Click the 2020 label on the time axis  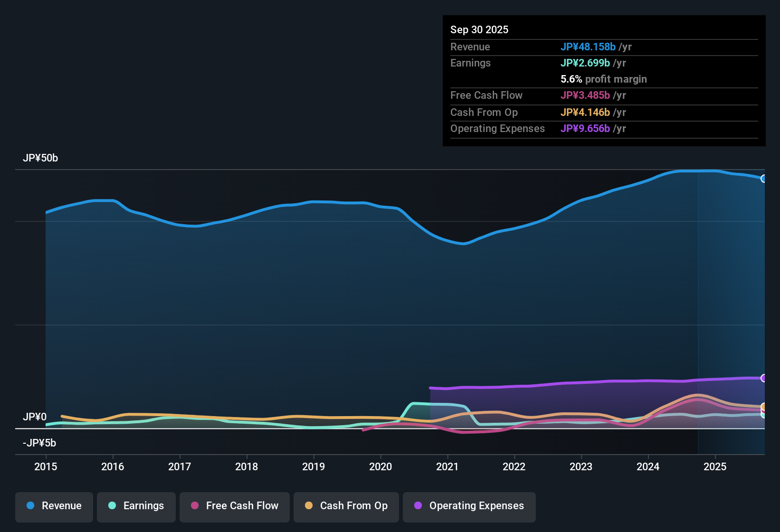click(x=380, y=467)
